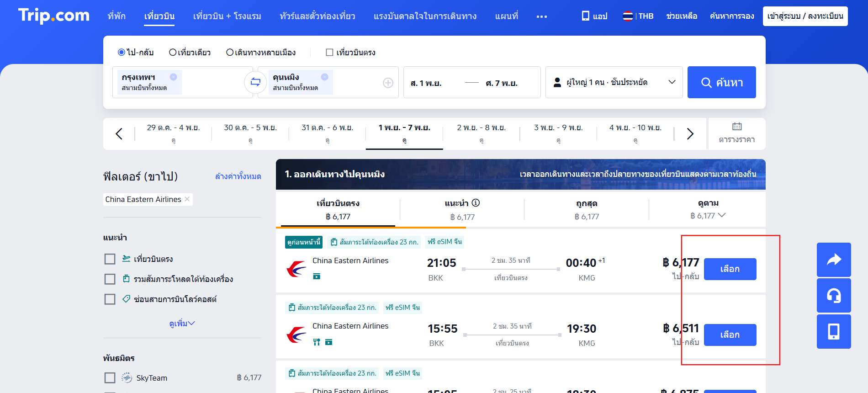The width and height of the screenshot is (868, 393).
Task: Remove the China Eastern Airlines filter tag
Action: click(x=187, y=199)
